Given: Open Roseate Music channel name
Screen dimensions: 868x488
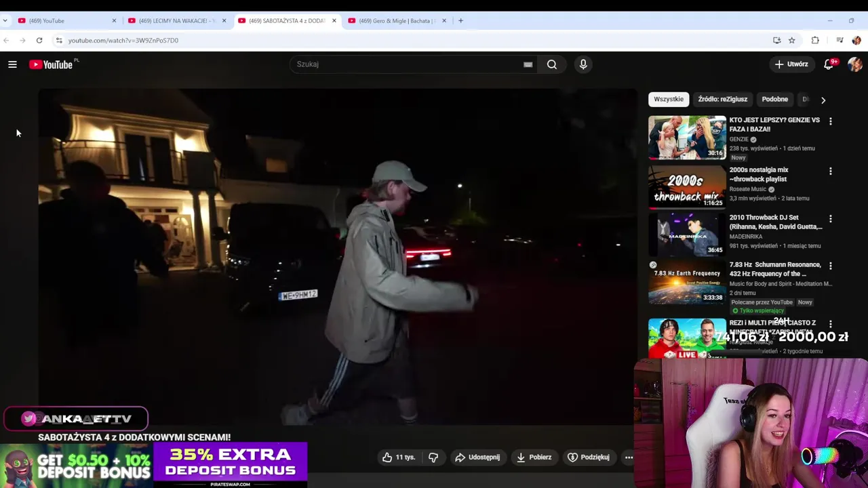Looking at the screenshot, I should [748, 189].
